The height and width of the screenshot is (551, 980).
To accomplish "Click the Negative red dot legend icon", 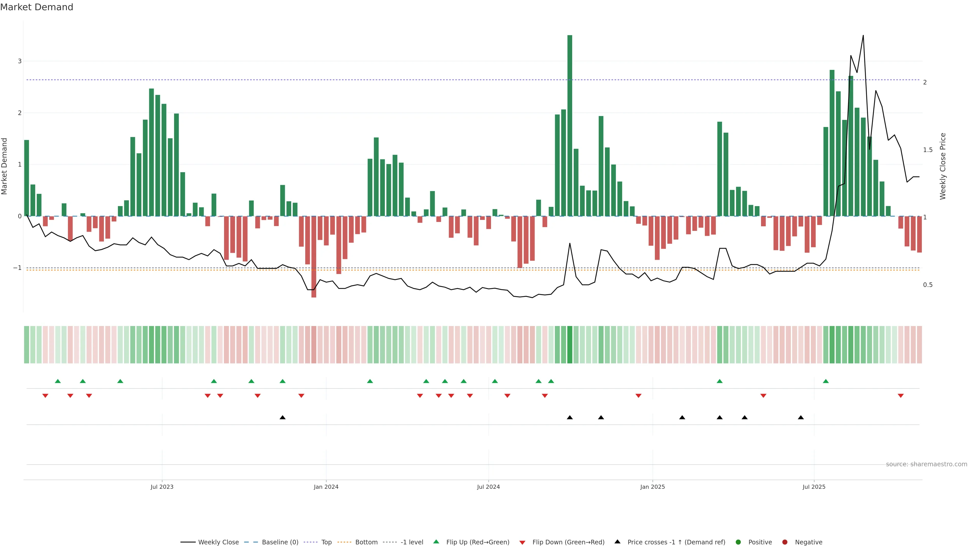I will pos(785,542).
